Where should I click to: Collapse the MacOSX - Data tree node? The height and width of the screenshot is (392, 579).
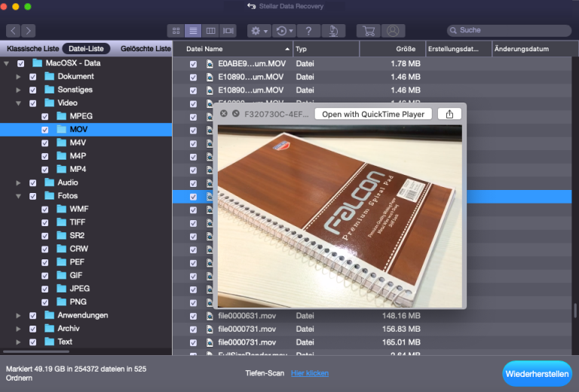[6, 63]
